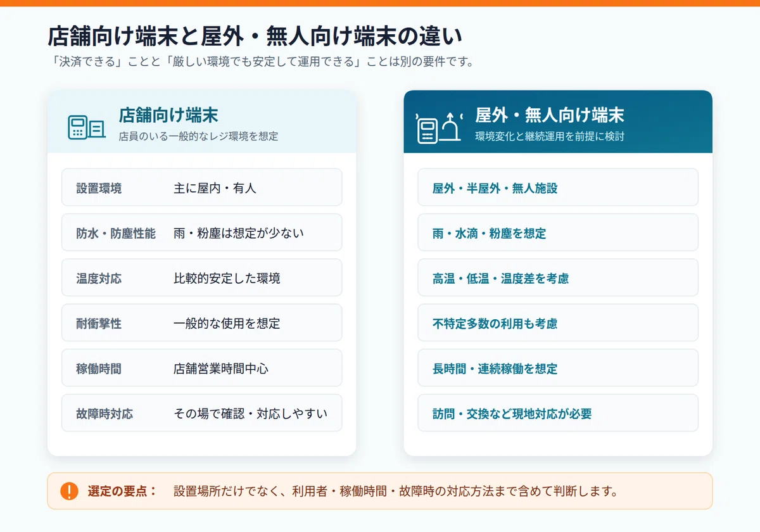Click 屋外・半屋外・無人施設 item

pos(558,187)
